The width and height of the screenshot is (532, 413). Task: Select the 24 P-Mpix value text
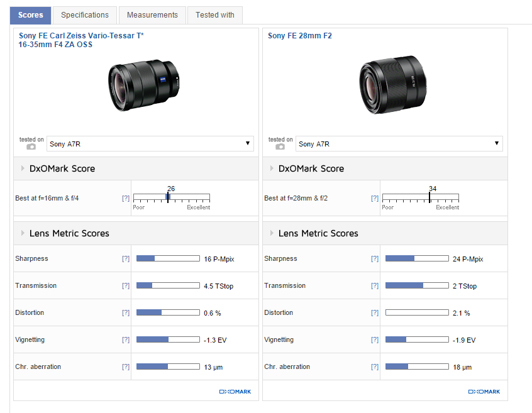click(468, 259)
